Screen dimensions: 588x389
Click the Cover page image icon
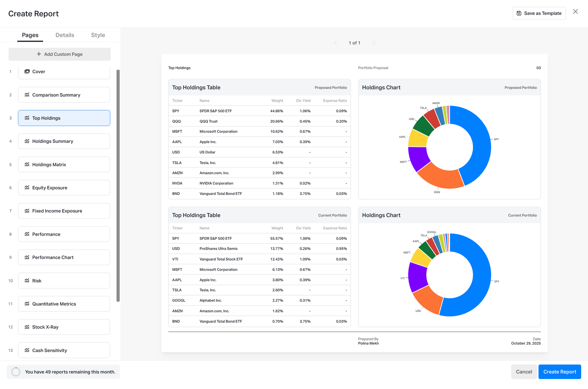(27, 71)
